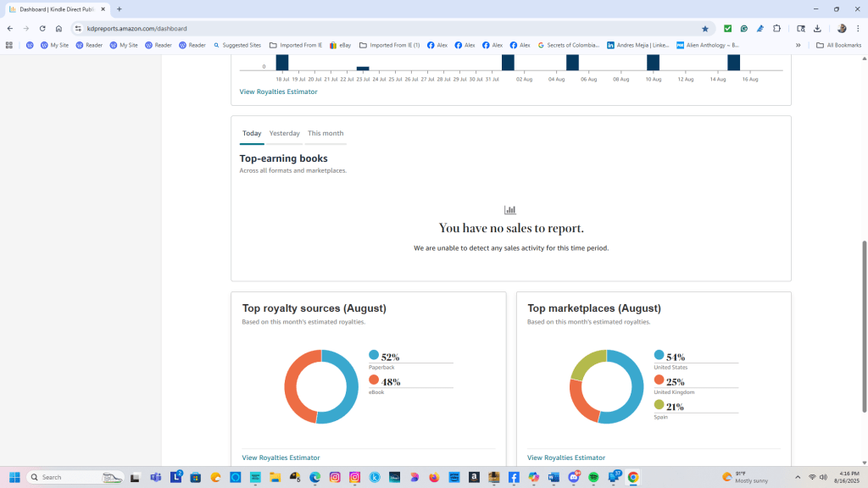Image resolution: width=868 pixels, height=488 pixels.
Task: Reload the page with the refresh icon
Action: (42, 28)
